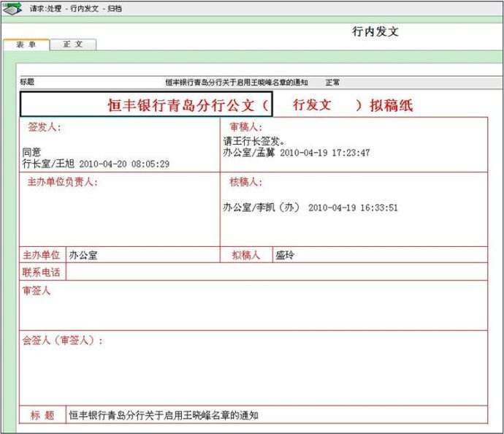Click the 拟稿人 label cell
504x434 pixels.
click(246, 255)
